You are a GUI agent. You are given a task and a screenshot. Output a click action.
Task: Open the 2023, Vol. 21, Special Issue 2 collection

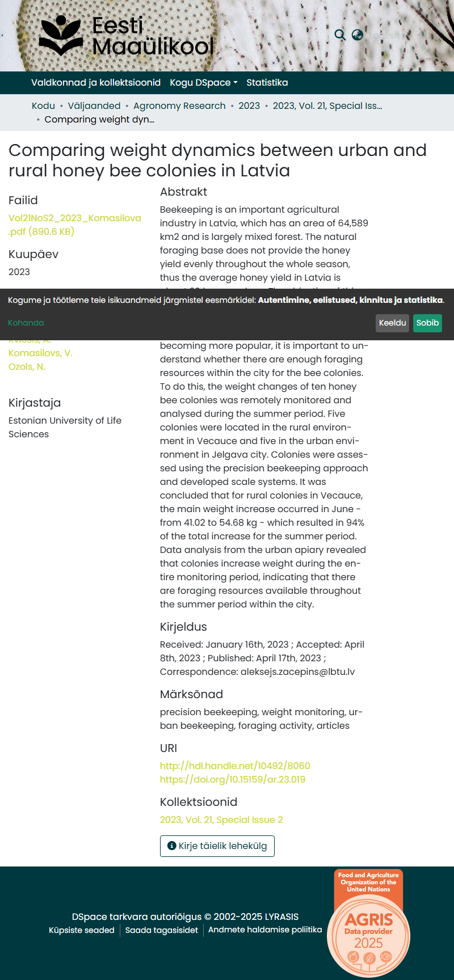coord(221,820)
